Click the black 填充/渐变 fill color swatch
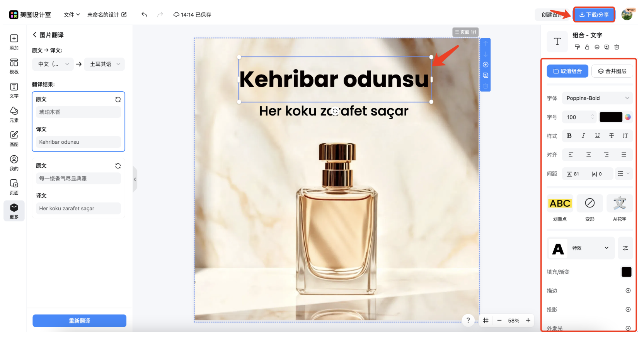644x340 pixels. [626, 272]
